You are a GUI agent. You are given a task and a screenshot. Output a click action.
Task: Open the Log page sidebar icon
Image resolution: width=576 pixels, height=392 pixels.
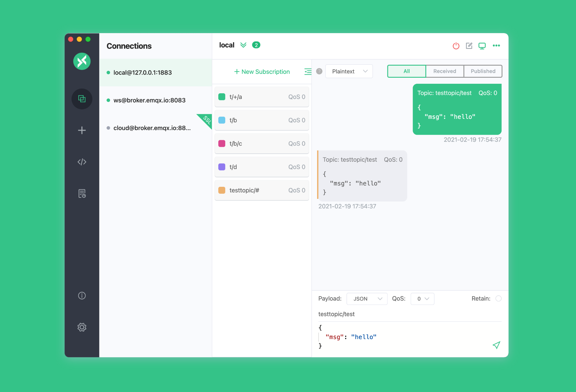(82, 193)
